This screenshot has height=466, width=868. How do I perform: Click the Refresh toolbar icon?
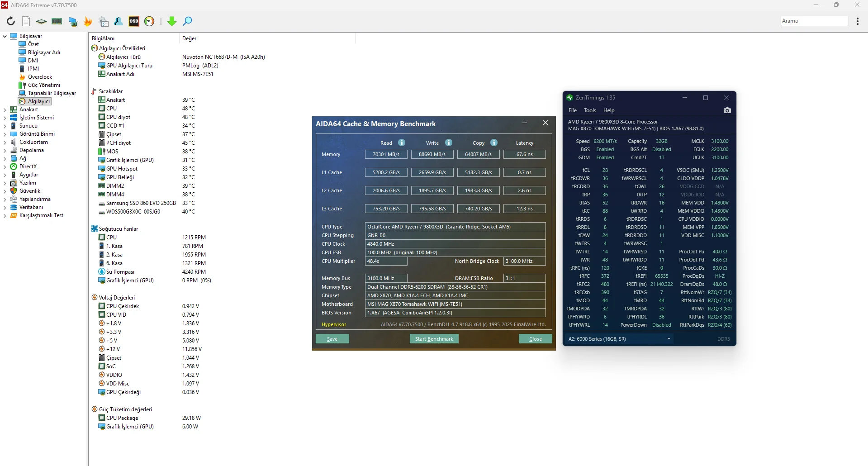(x=11, y=21)
